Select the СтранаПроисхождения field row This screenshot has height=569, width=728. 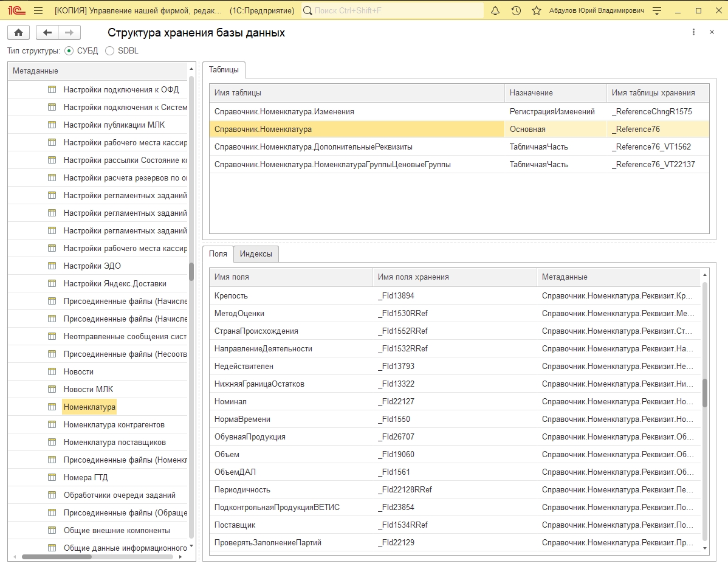[455, 331]
